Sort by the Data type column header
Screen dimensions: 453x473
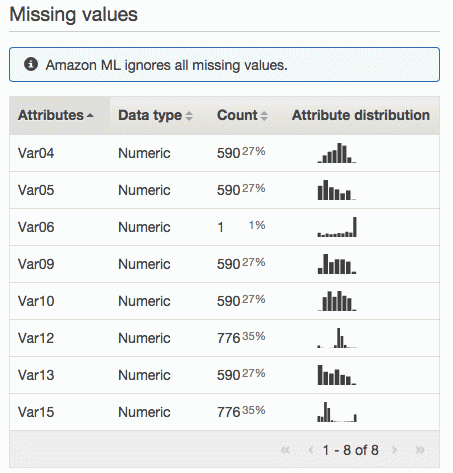point(155,115)
